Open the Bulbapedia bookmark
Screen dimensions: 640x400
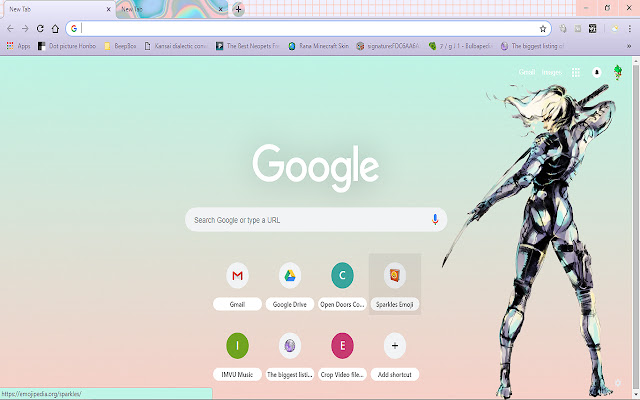461,46
